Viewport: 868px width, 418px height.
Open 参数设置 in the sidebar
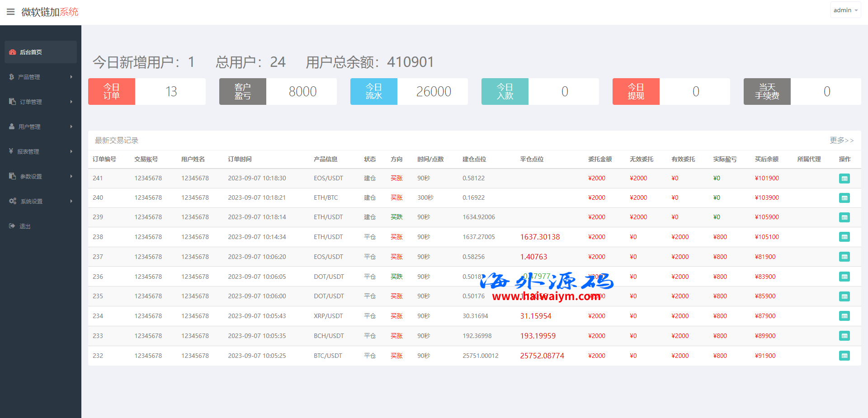pos(31,176)
